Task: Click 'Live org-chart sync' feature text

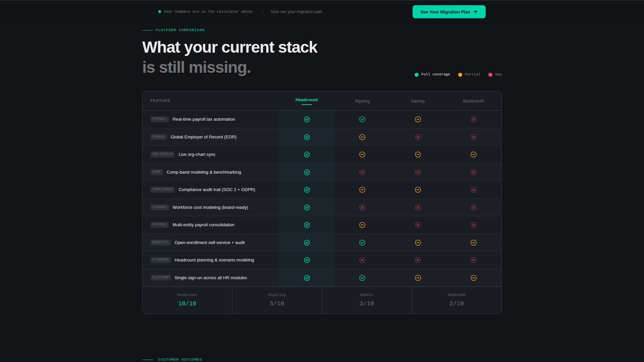Action: click(197, 155)
